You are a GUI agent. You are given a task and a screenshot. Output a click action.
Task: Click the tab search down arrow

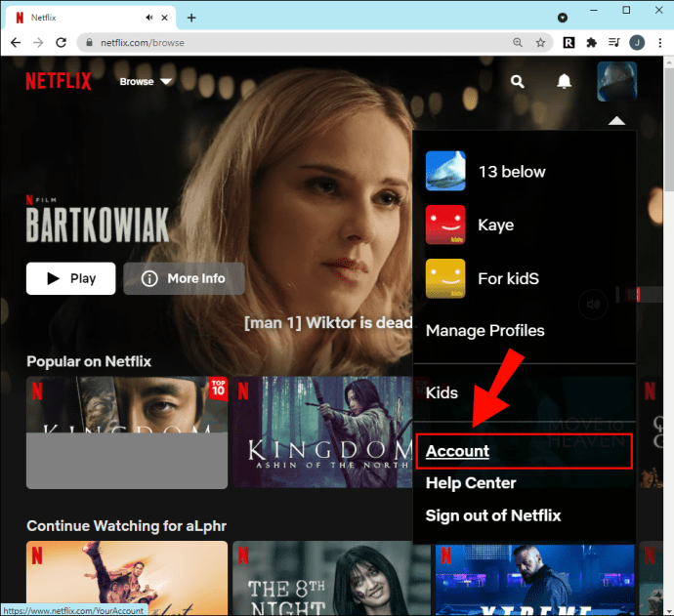coord(563,18)
